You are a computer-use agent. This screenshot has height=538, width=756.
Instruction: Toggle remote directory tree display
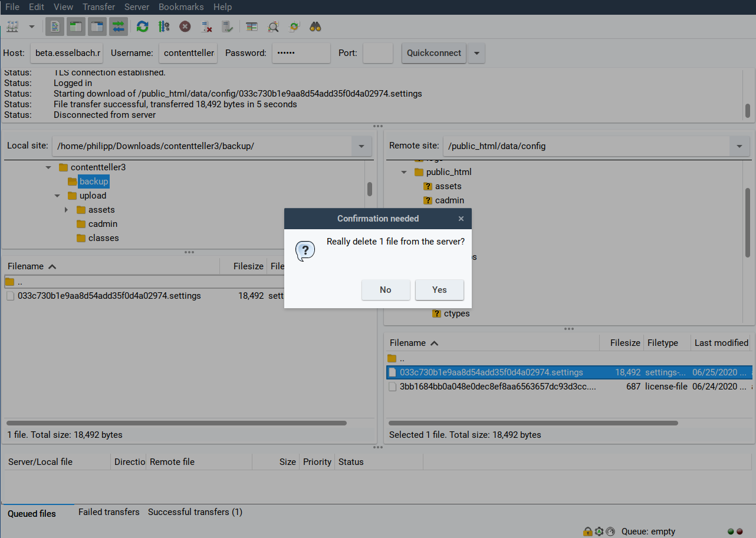point(97,27)
